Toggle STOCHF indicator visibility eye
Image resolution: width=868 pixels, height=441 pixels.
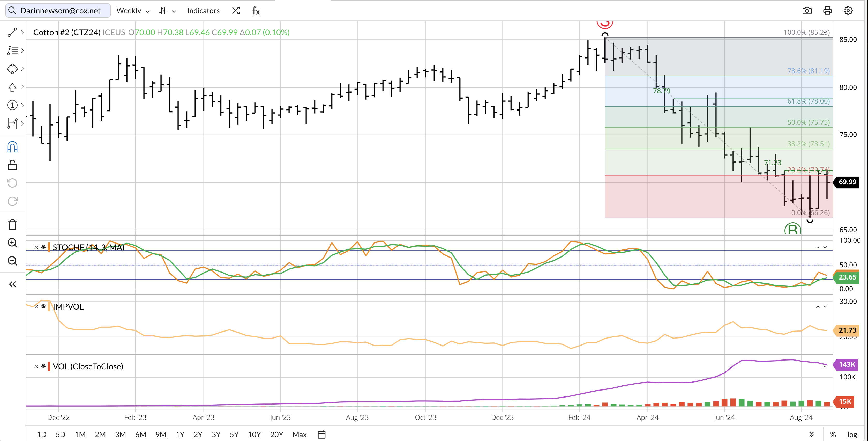(43, 247)
